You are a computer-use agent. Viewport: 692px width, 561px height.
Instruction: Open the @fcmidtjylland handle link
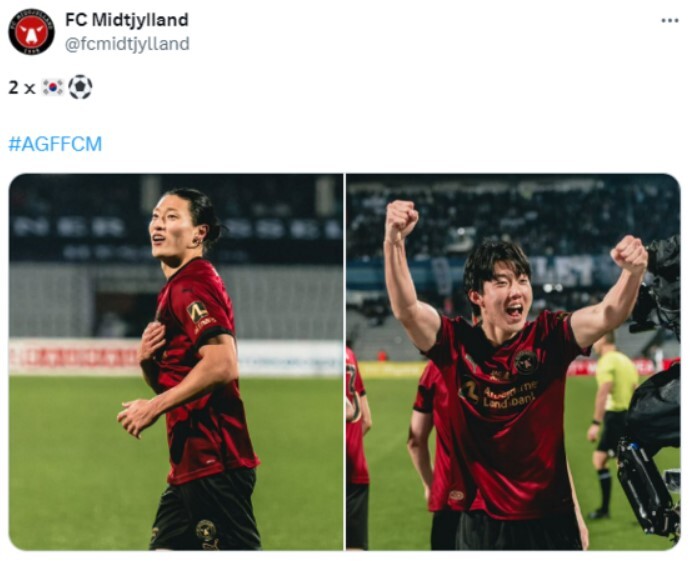pos(128,44)
